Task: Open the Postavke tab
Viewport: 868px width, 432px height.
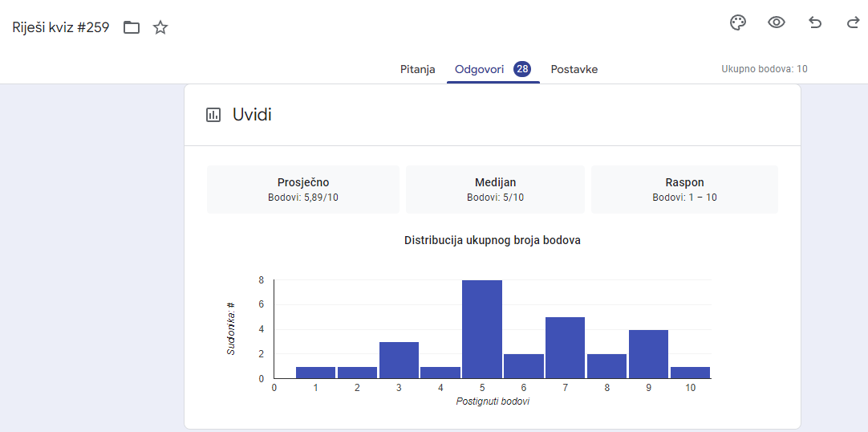Action: [574, 69]
